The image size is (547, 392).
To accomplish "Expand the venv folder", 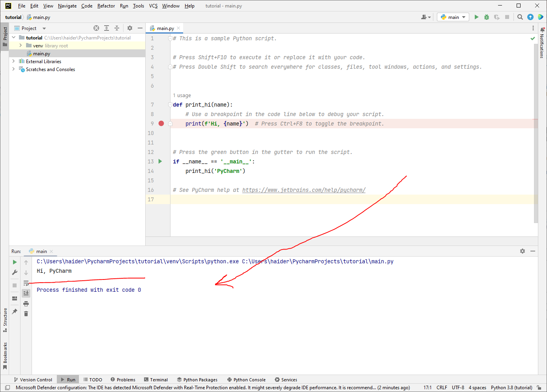I will click(21, 45).
